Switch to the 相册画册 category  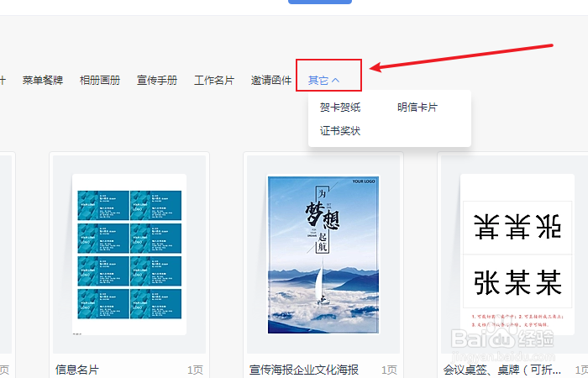(100, 81)
